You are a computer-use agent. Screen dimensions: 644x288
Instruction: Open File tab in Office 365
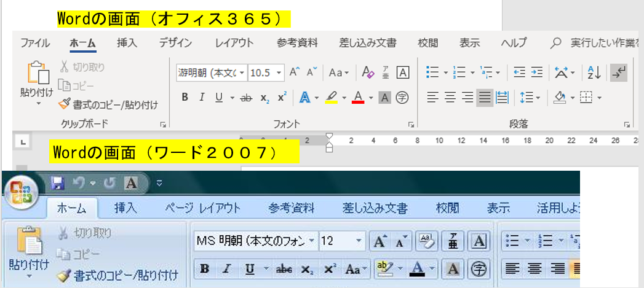tap(35, 42)
